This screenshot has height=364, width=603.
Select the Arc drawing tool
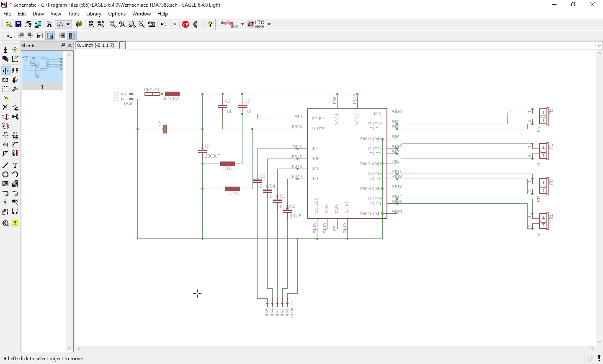tap(15, 174)
